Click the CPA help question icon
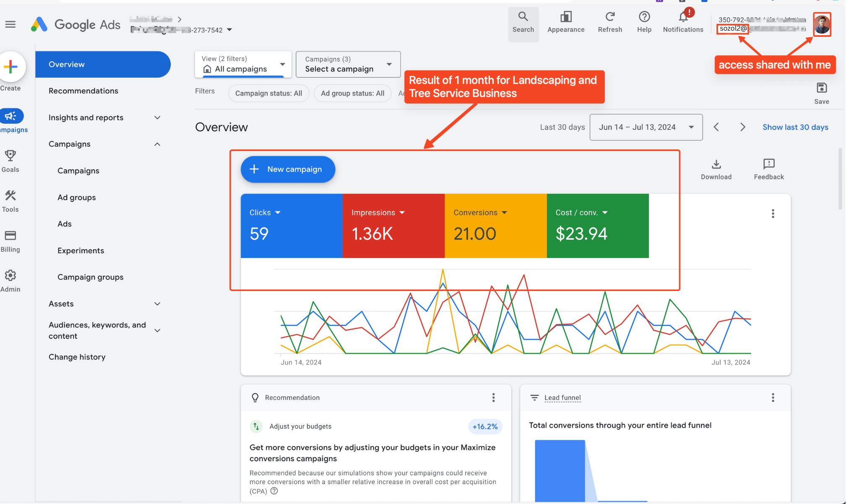This screenshot has width=859, height=504. (x=274, y=491)
